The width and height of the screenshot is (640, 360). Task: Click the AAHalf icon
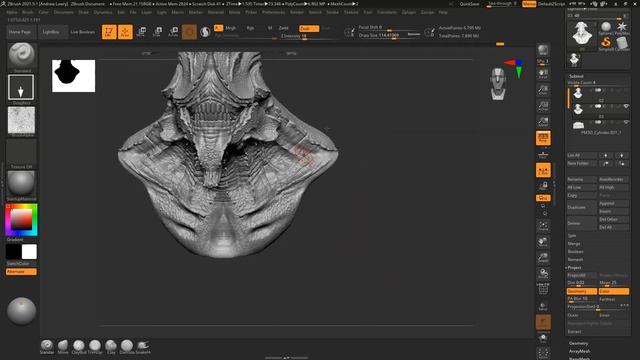[543, 121]
